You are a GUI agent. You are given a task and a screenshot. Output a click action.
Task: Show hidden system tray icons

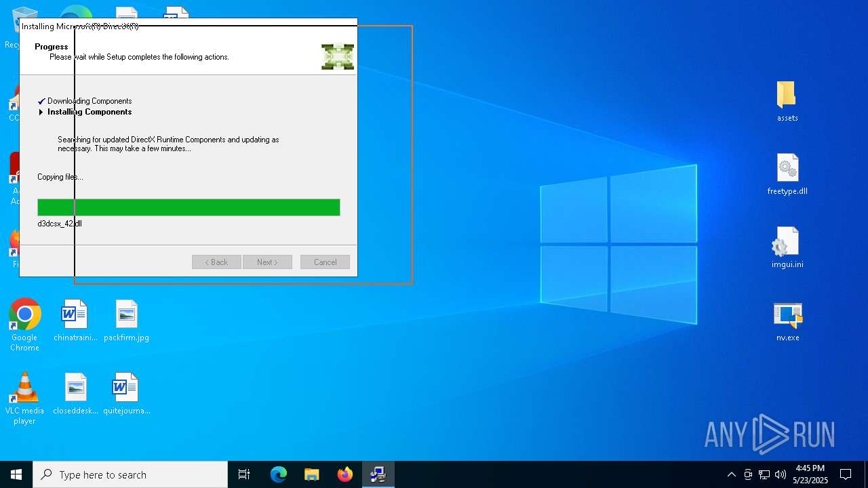[x=731, y=474]
